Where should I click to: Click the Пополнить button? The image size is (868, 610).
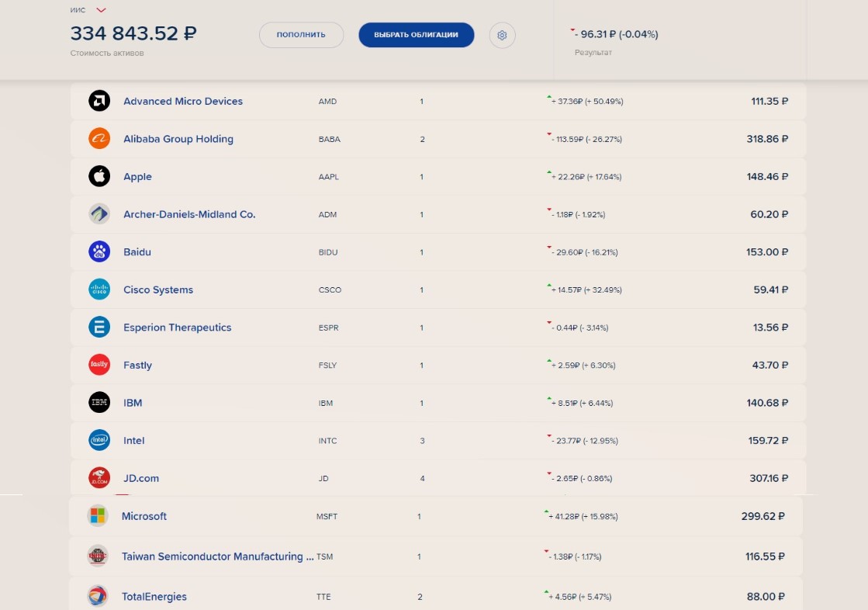(301, 35)
